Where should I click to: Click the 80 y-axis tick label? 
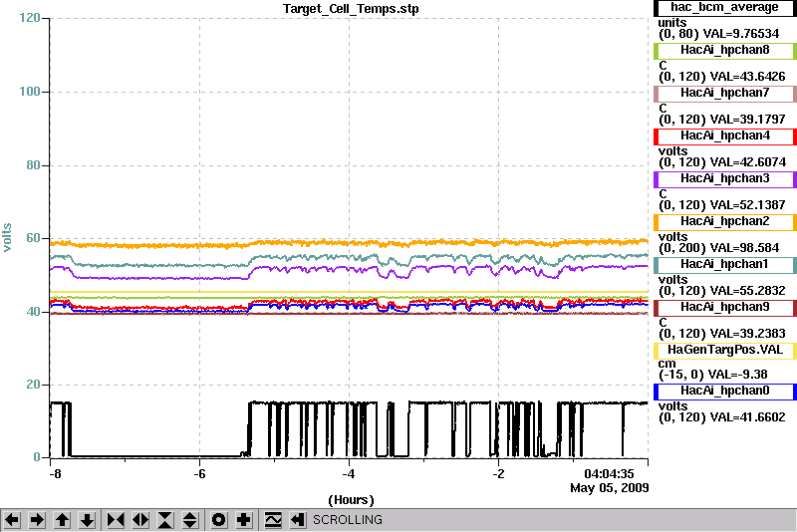pyautogui.click(x=33, y=165)
